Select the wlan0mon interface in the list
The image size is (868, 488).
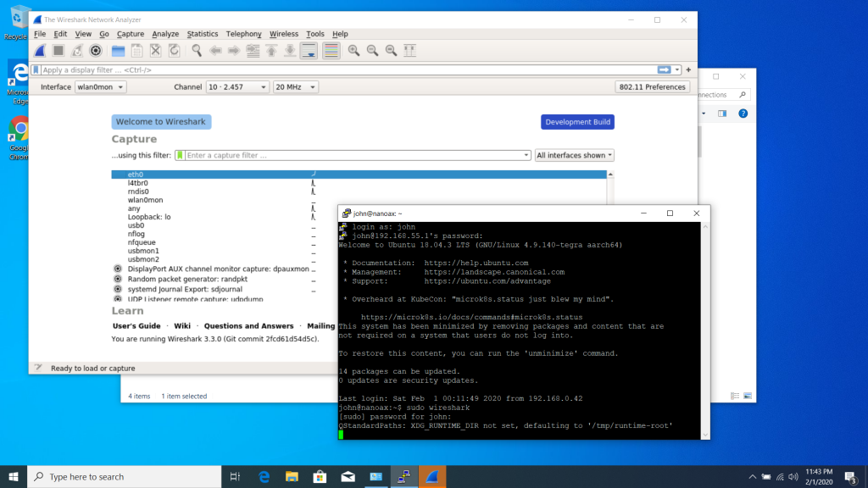(x=359, y=200)
